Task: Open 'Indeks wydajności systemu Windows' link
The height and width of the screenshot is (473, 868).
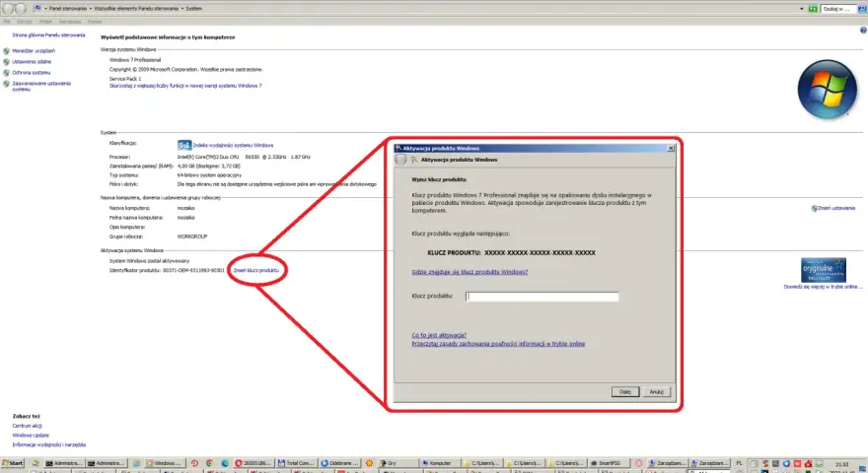Action: pyautogui.click(x=233, y=146)
